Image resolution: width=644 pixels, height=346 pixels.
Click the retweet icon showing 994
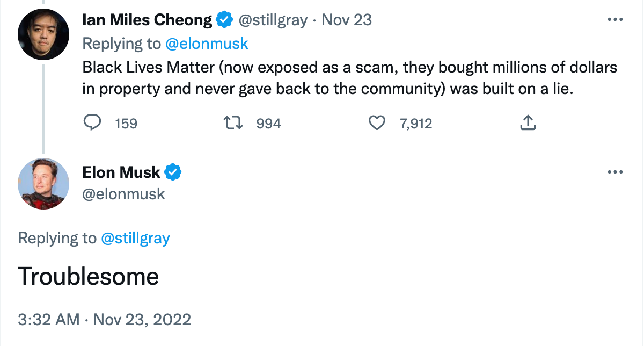click(233, 122)
